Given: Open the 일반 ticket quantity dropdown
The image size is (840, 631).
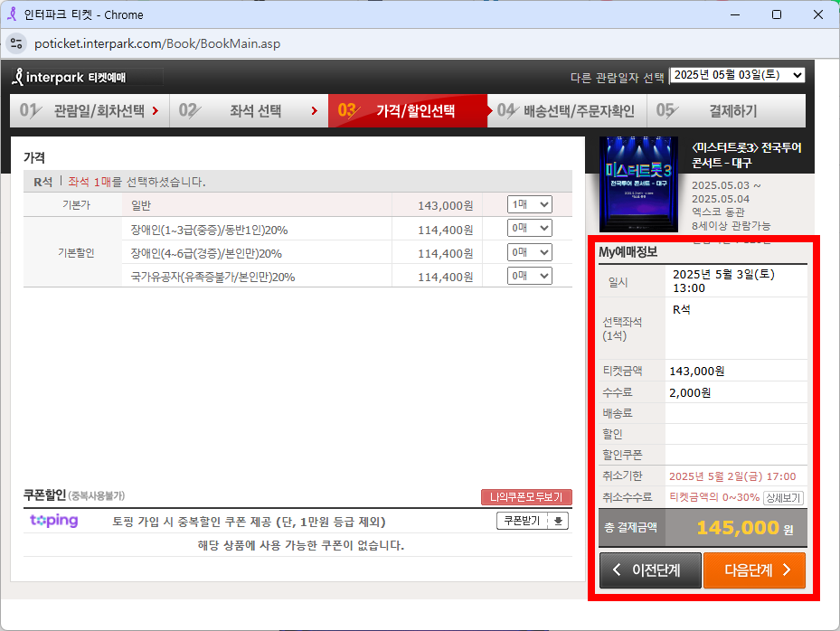Looking at the screenshot, I should [x=529, y=204].
